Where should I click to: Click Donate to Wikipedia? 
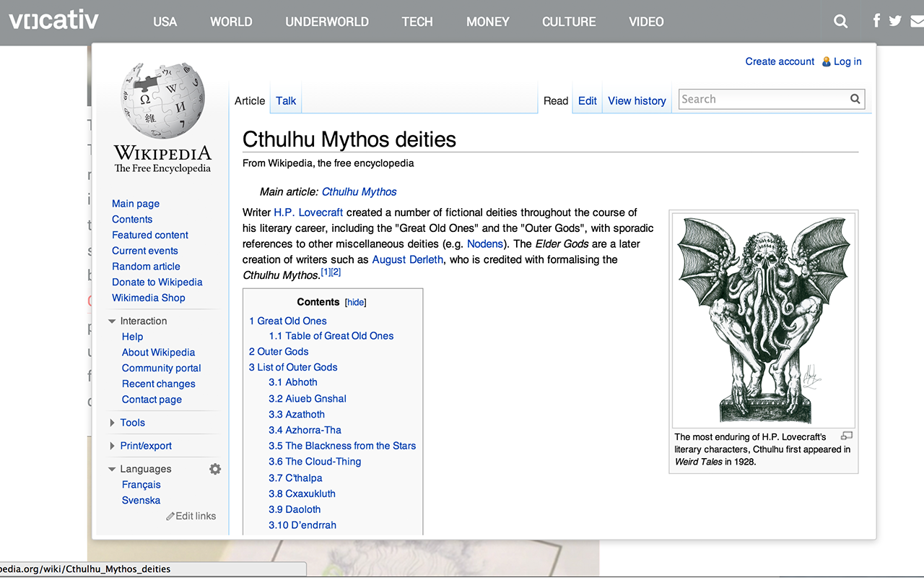coord(157,282)
